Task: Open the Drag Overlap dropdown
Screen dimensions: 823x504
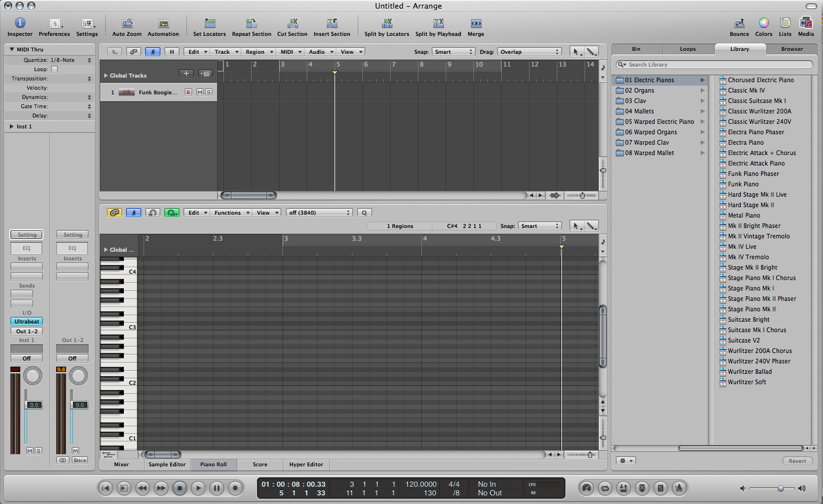Action: [530, 52]
